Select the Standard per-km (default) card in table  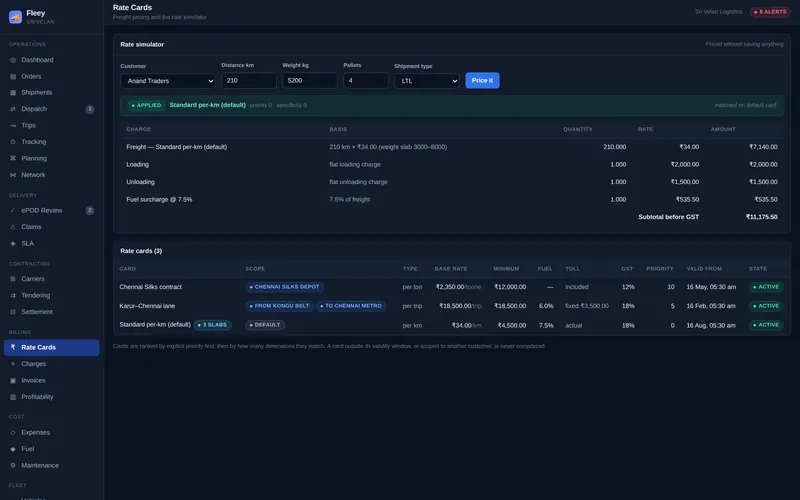point(452,325)
